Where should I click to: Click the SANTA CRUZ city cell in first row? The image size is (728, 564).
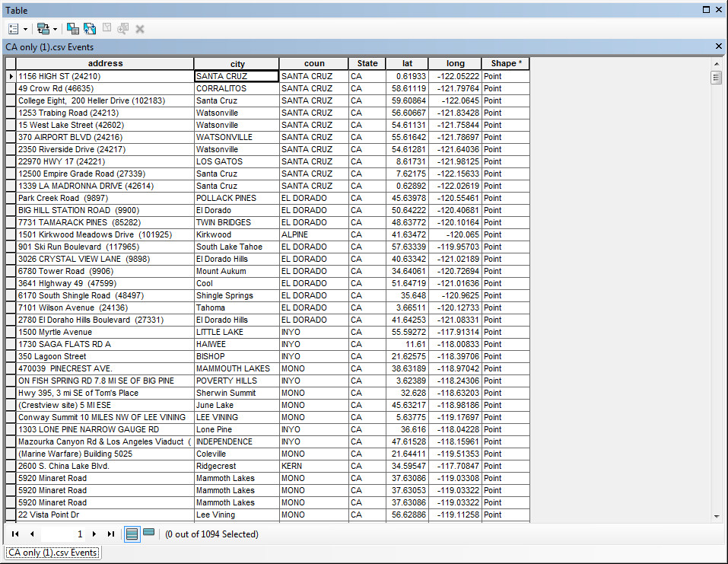(237, 76)
